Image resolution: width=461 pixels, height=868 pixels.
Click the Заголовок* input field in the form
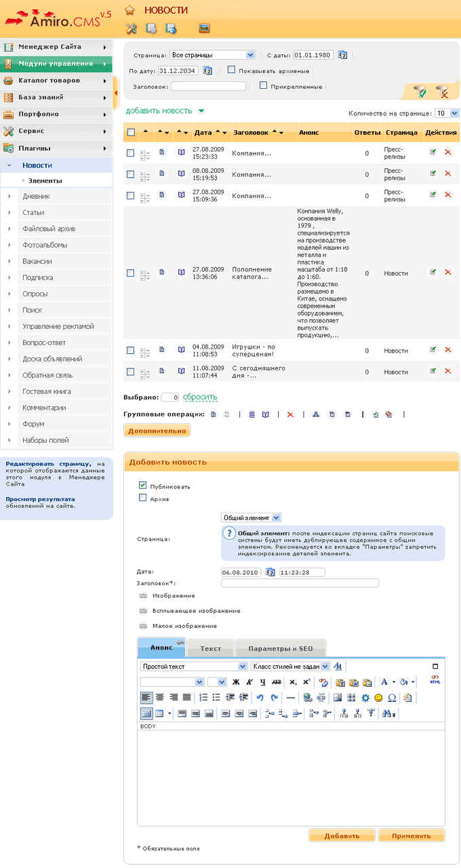[300, 583]
